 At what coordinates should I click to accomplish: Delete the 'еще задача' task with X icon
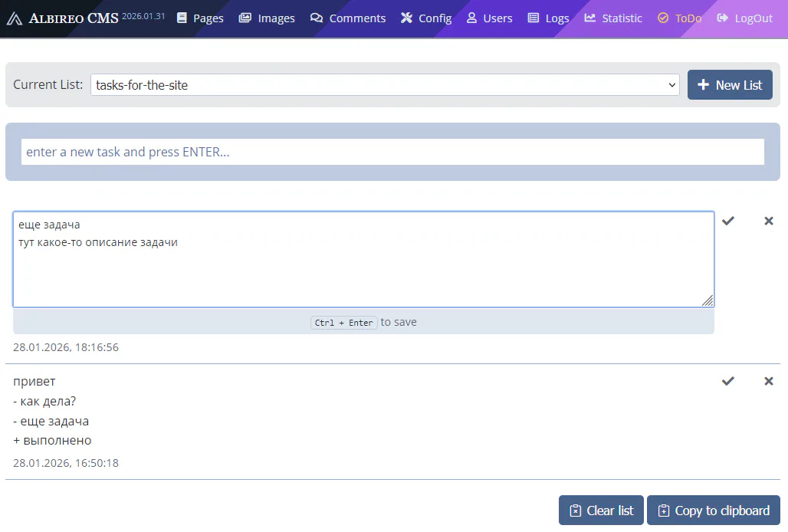coord(768,221)
